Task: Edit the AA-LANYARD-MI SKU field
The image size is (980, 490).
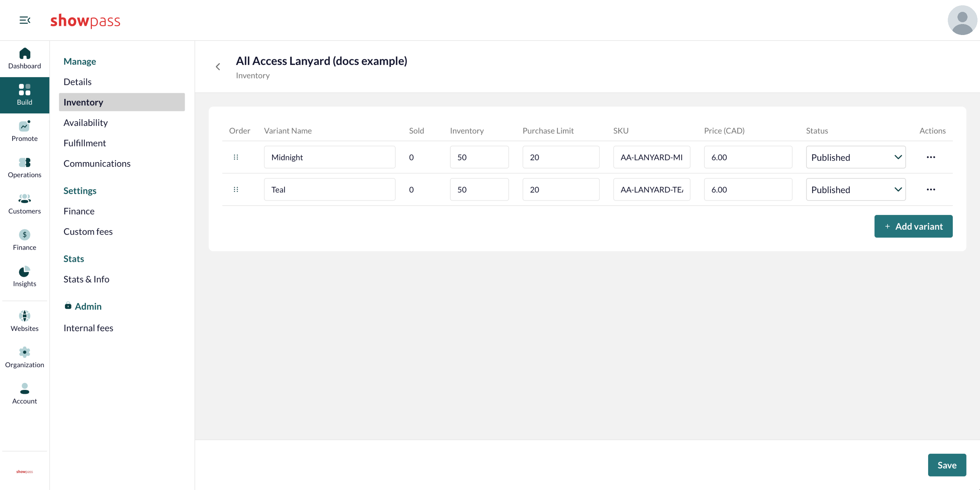Action: click(651, 157)
